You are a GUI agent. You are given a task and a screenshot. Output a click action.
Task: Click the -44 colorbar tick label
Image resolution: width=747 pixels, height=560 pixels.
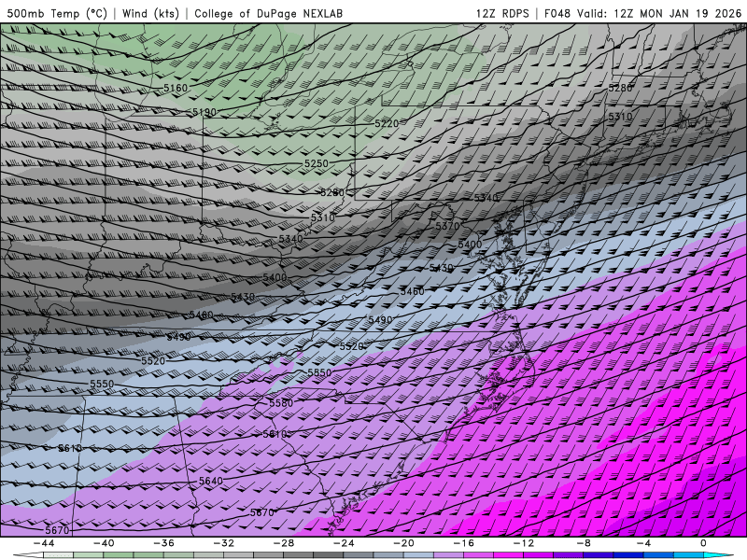coord(44,543)
